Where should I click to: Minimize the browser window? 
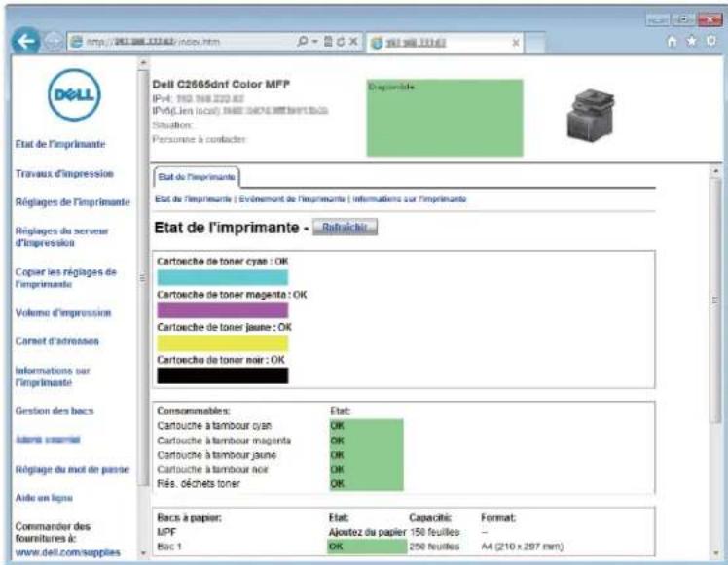tap(657, 20)
